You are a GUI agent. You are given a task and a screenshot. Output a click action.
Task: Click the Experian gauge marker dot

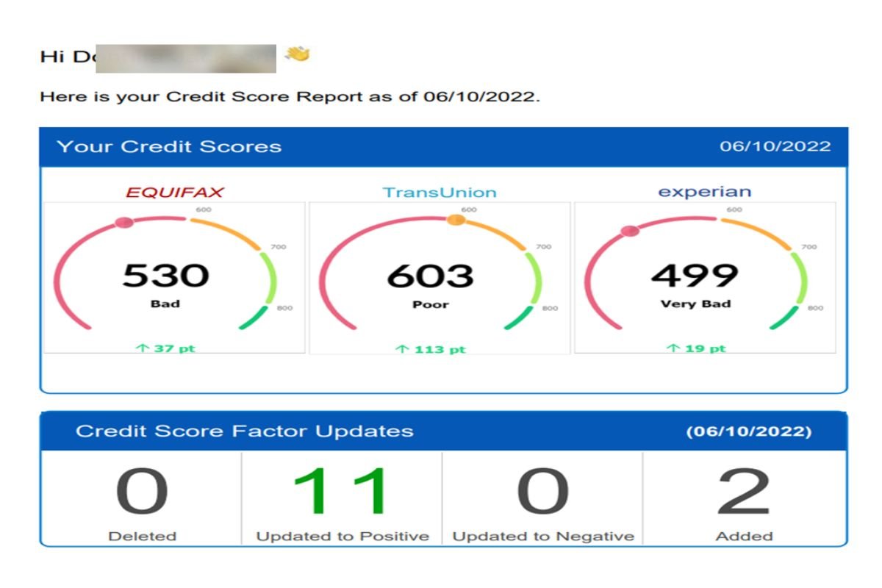click(630, 231)
